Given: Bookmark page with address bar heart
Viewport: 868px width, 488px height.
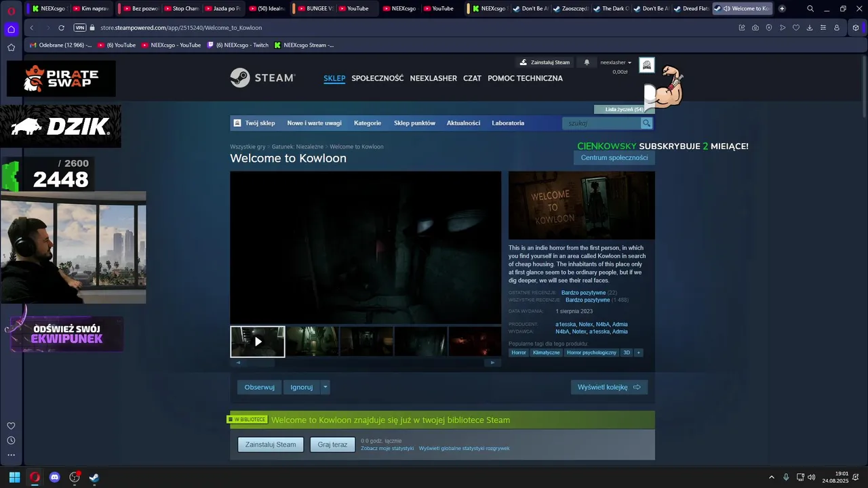Looking at the screenshot, I should tap(796, 28).
